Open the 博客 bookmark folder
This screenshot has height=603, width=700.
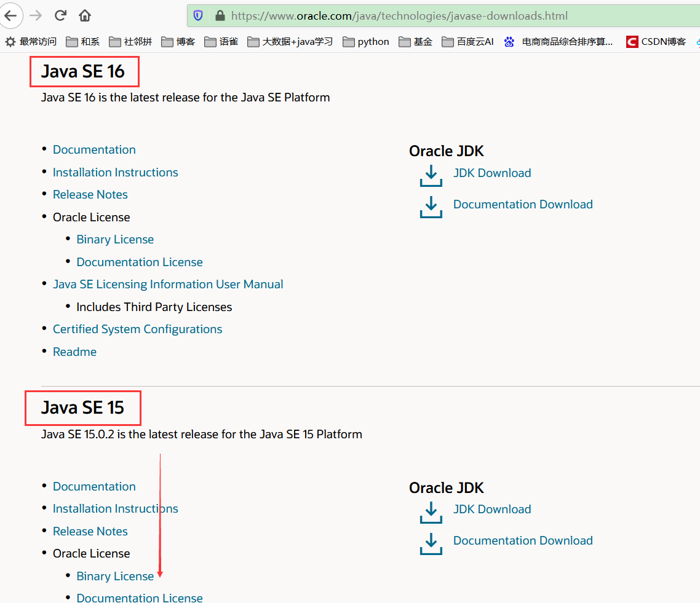point(178,41)
